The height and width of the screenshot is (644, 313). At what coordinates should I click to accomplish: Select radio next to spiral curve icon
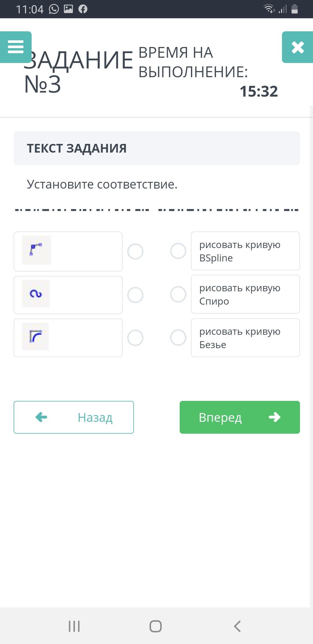point(135,295)
